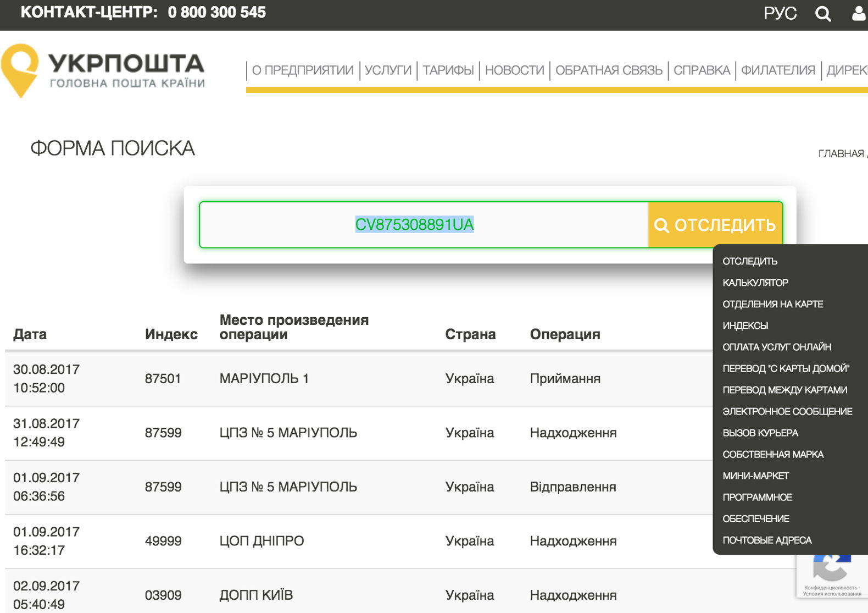Screen dimensions: 868x613
Task: Open ПОЧТОВЫЕ АДРЕСА link
Action: 767,540
